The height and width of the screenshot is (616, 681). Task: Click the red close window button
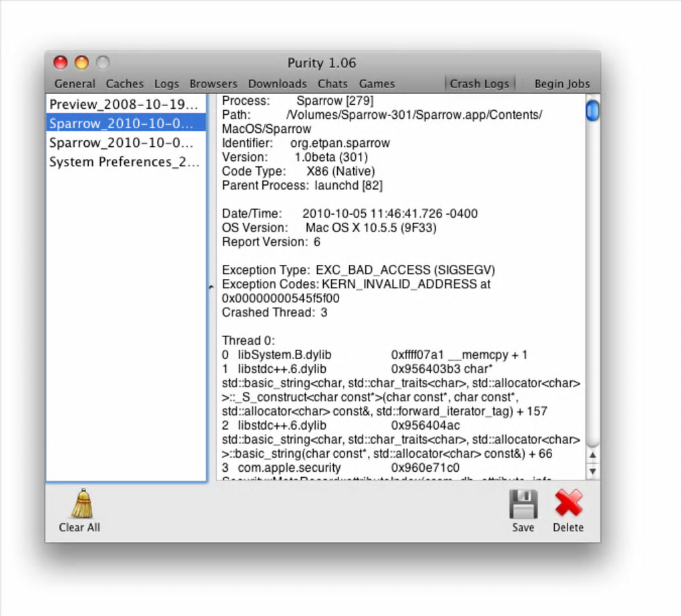coord(60,63)
